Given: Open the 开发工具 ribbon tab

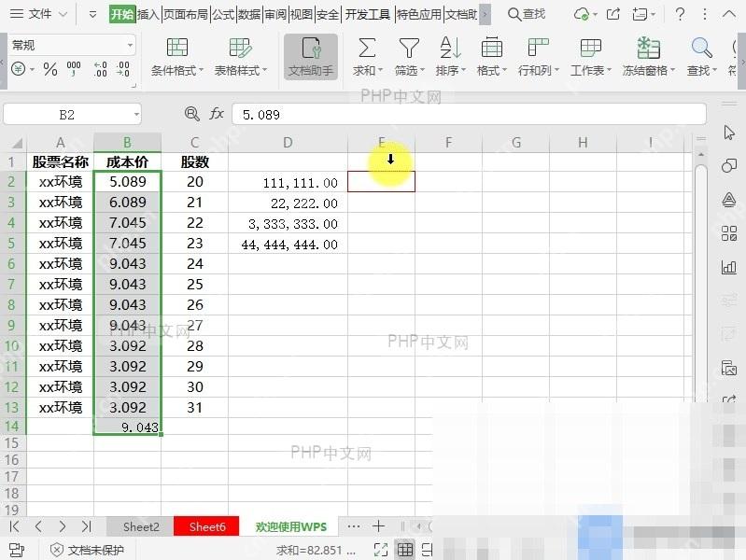Looking at the screenshot, I should point(367,14).
